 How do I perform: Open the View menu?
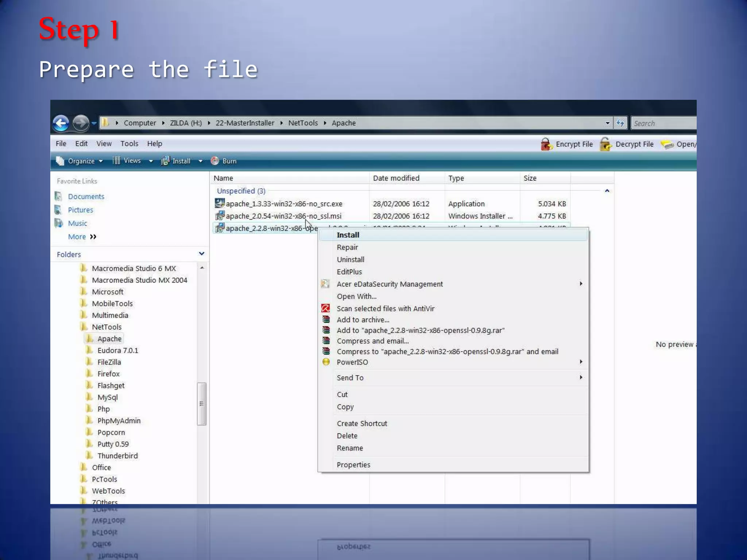[x=104, y=144]
